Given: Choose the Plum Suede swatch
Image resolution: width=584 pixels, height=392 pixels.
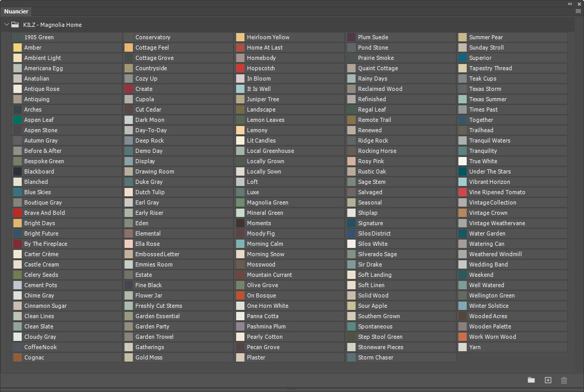Looking at the screenshot, I should [351, 37].
